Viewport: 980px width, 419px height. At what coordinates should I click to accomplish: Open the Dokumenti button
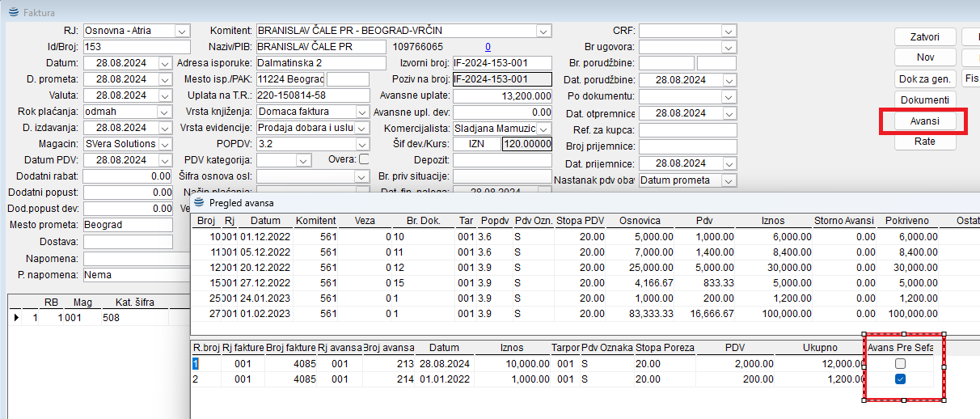click(925, 99)
